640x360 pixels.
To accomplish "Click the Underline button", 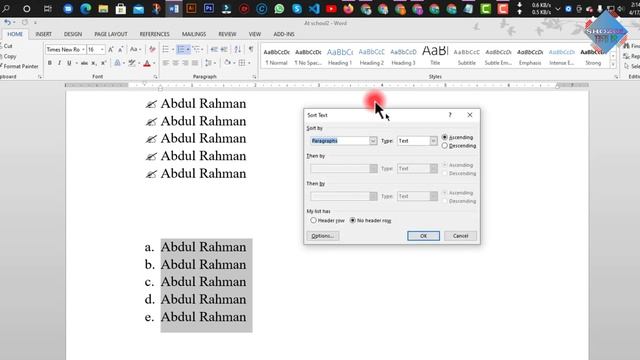I will [69, 63].
